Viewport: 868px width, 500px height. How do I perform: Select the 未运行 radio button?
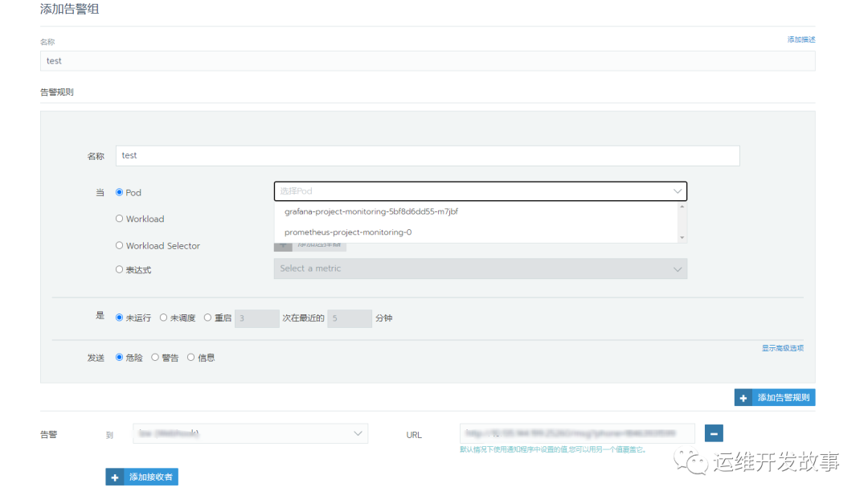[x=119, y=318]
